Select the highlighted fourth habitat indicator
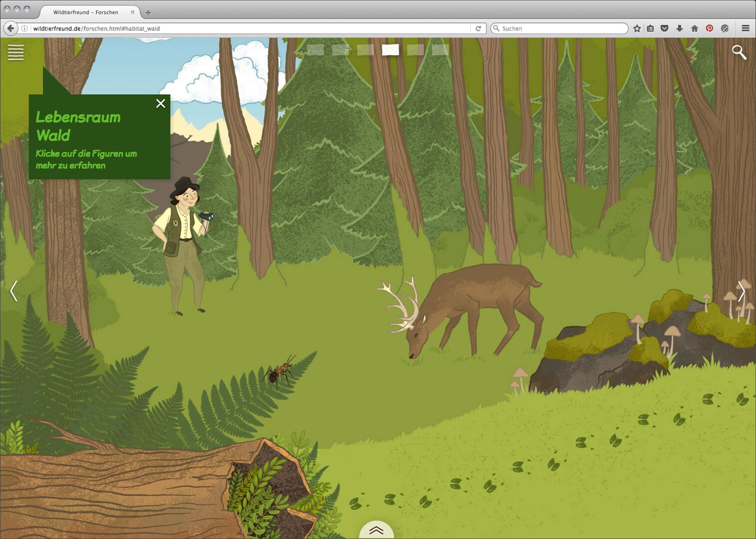The image size is (756, 539). pos(390,49)
